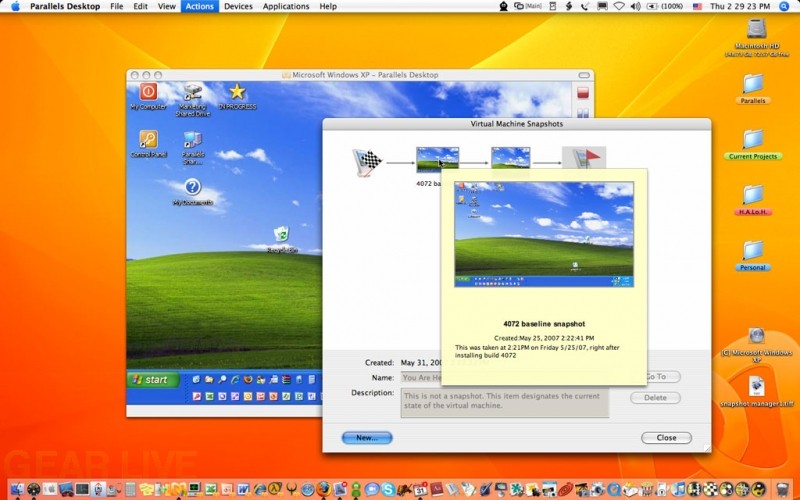The height and width of the screenshot is (500, 800).
Task: Open the Devices menu
Action: [x=238, y=6]
